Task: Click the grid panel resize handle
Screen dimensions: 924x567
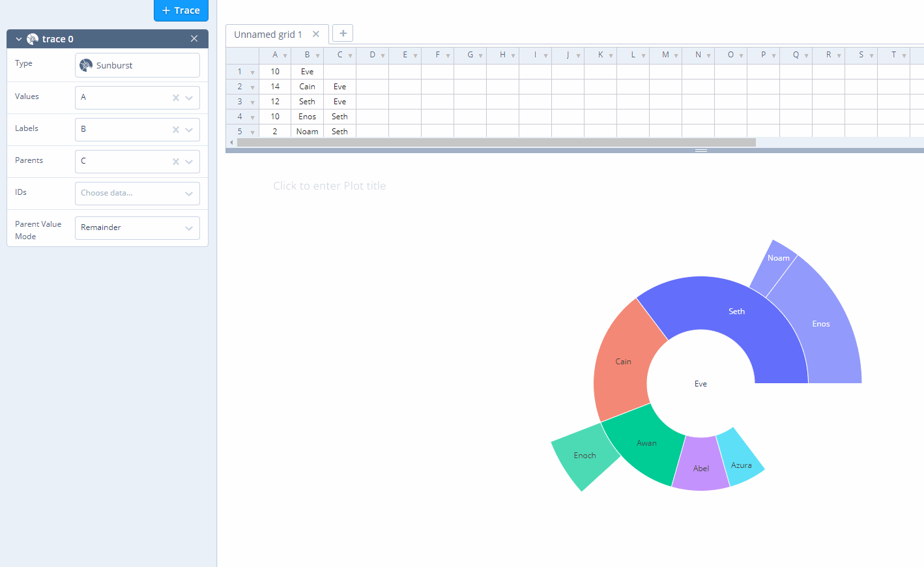Action: tap(701, 151)
